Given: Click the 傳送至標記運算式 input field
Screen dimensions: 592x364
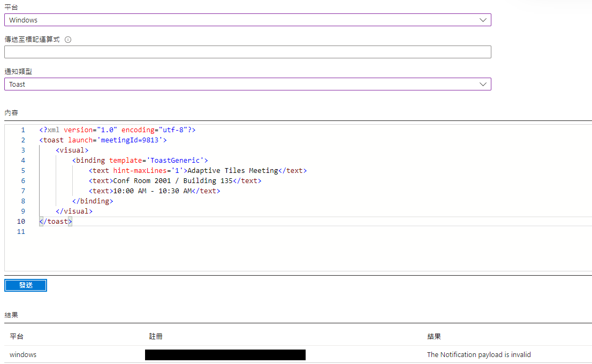Looking at the screenshot, I should click(248, 52).
